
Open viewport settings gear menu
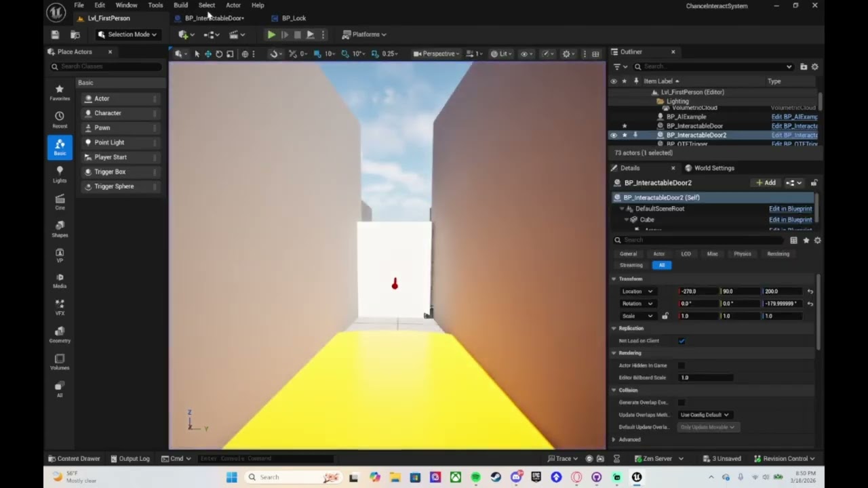click(x=568, y=54)
